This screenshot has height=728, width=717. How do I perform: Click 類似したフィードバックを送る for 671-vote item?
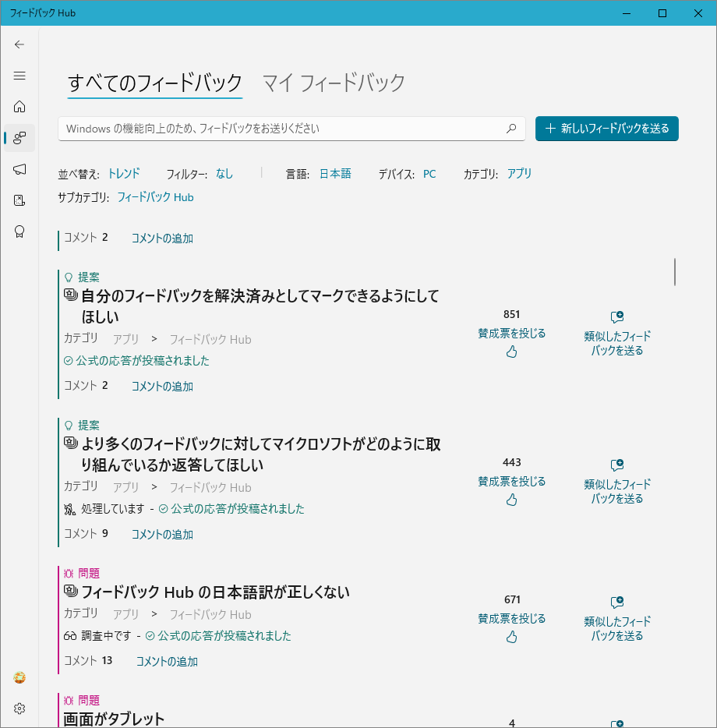[617, 628]
